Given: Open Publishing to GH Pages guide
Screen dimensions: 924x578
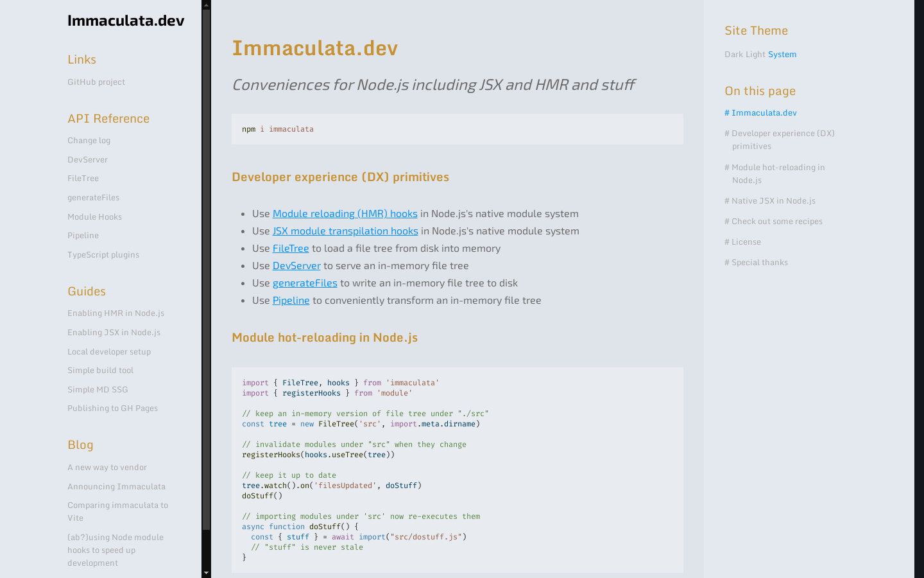Looking at the screenshot, I should click(113, 408).
